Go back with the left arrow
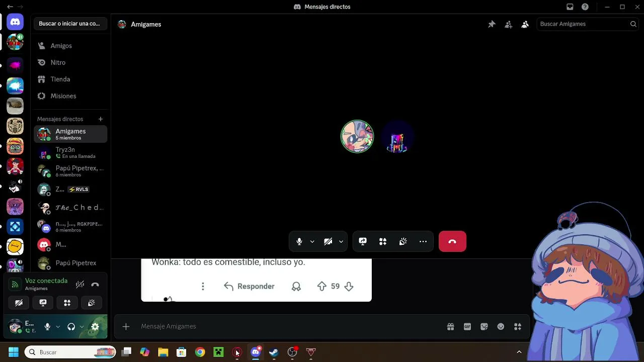The image size is (644, 362). click(x=10, y=7)
